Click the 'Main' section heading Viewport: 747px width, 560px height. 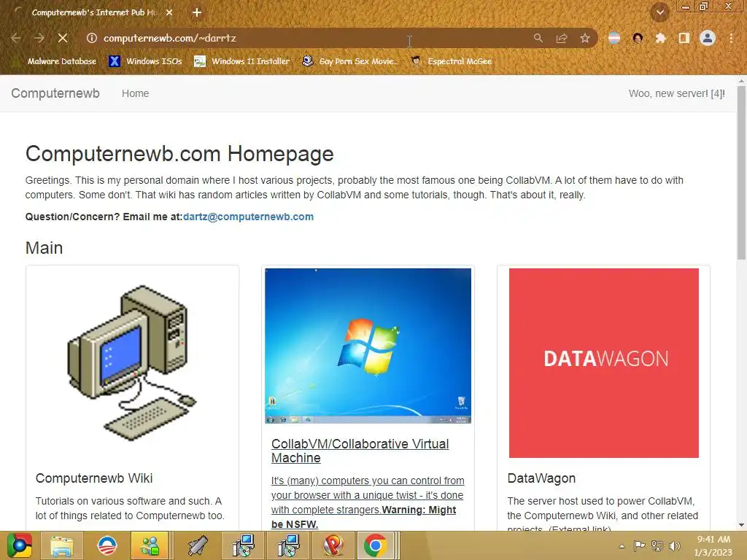pyautogui.click(x=44, y=248)
